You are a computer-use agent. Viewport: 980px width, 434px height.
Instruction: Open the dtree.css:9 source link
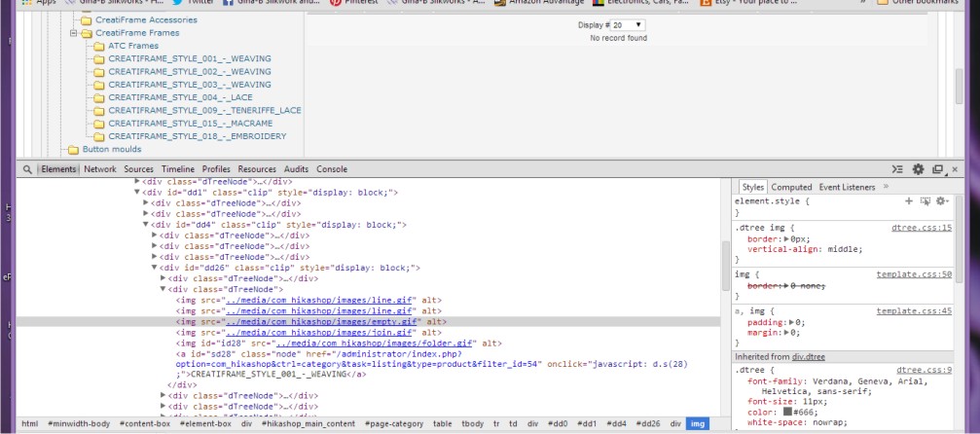pyautogui.click(x=925, y=370)
